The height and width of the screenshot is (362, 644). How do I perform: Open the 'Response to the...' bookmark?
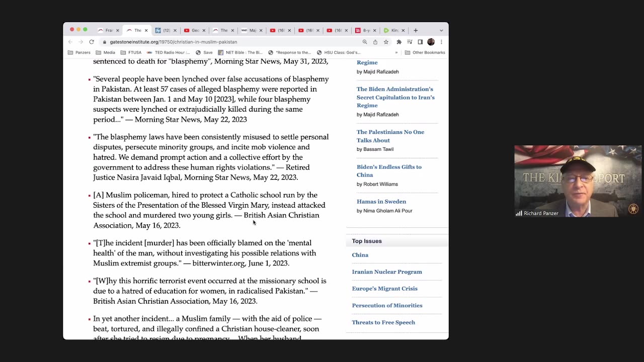(x=290, y=52)
